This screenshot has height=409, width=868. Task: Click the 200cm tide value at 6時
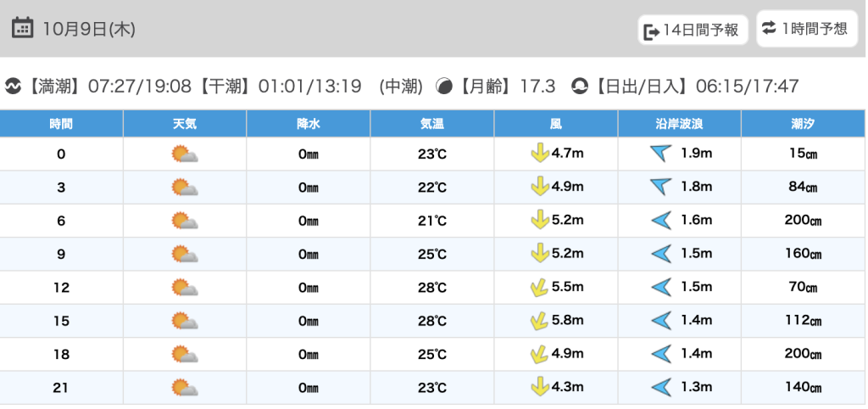coord(803,221)
